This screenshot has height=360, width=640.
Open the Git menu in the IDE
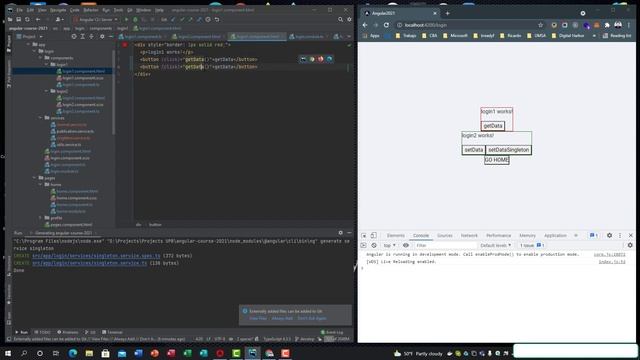tap(129, 10)
